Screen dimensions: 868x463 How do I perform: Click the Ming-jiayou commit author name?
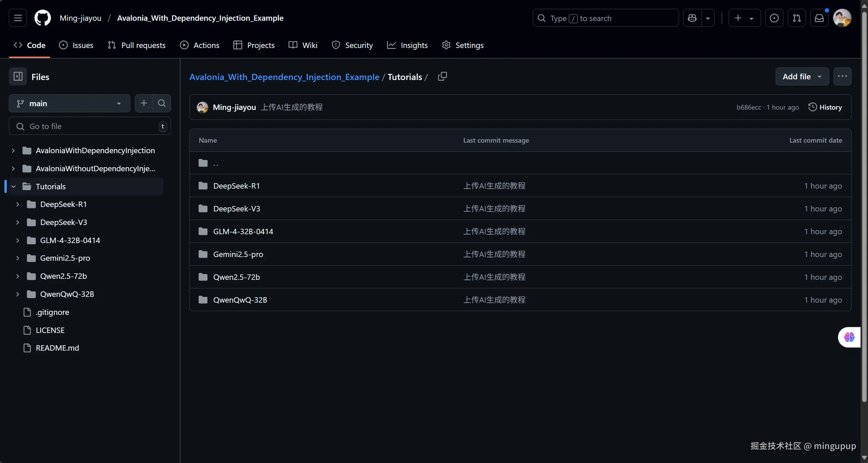pyautogui.click(x=234, y=107)
